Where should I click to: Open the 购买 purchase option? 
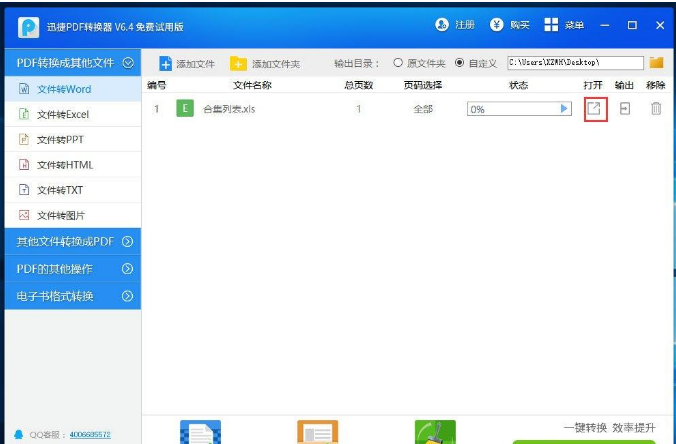(497, 25)
